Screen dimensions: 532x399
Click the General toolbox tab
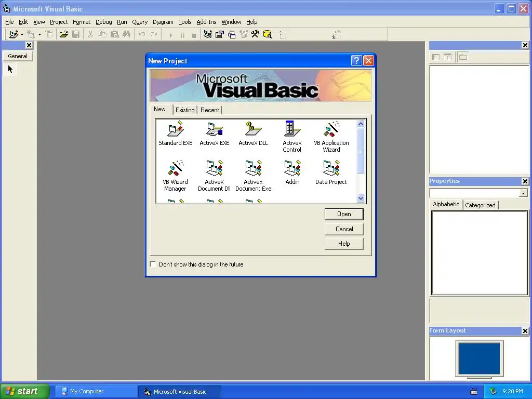point(18,56)
